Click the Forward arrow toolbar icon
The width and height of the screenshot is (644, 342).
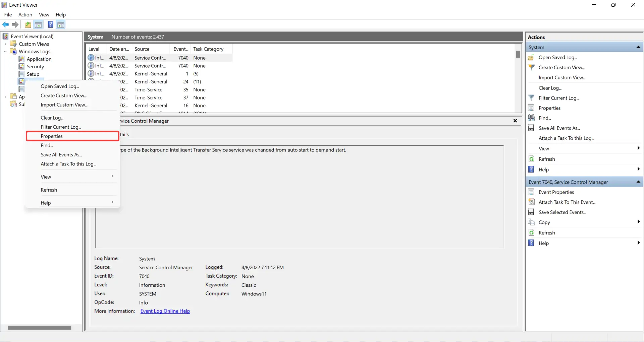tap(15, 25)
